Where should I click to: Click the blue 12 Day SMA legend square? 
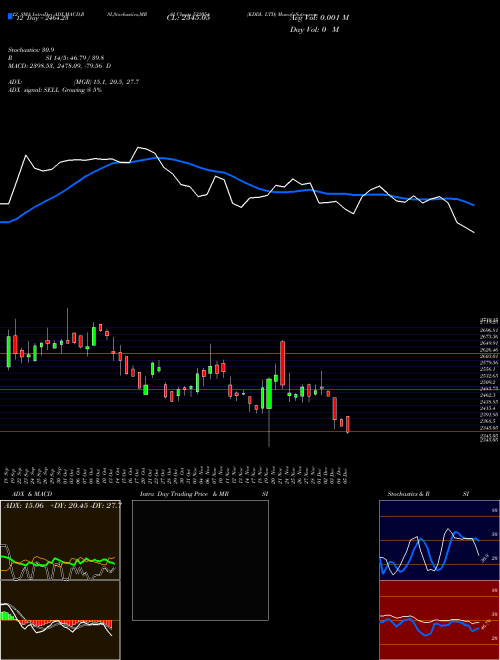pos(10,16)
